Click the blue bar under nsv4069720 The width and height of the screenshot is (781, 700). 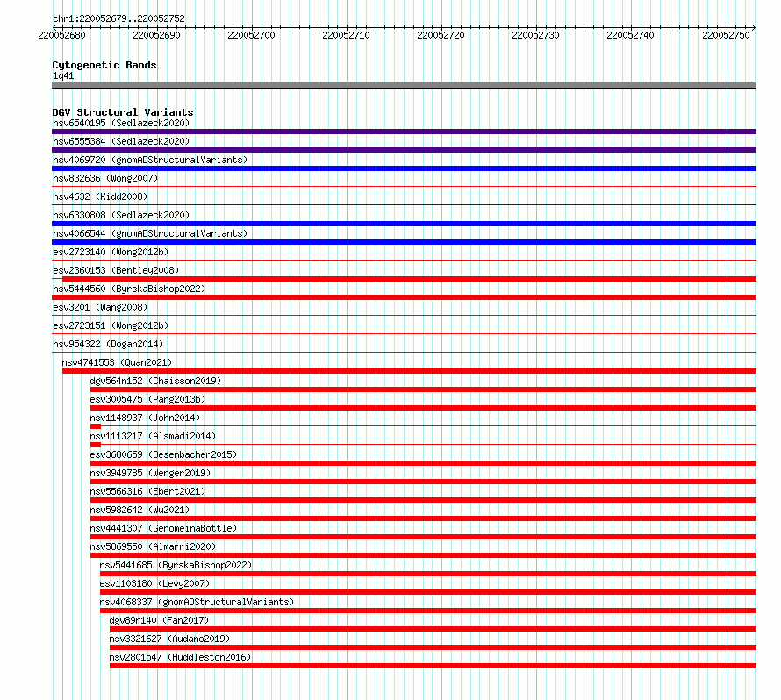(404, 168)
